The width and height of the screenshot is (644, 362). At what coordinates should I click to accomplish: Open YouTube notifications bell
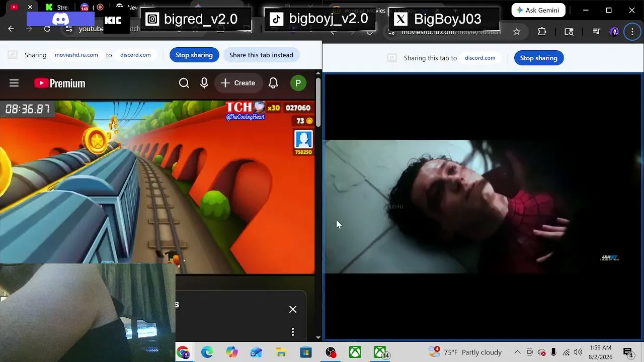point(273,83)
